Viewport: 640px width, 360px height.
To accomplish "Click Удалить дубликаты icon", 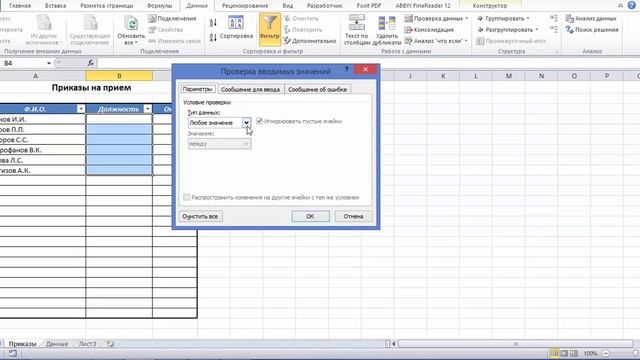I will click(x=386, y=23).
